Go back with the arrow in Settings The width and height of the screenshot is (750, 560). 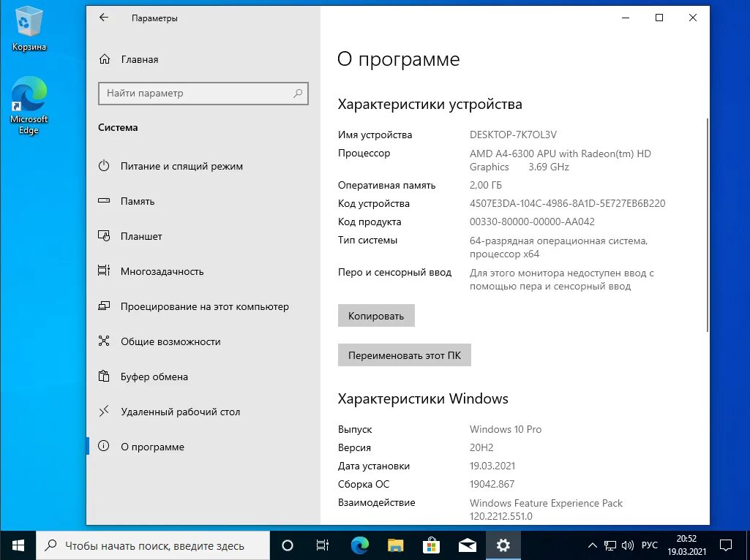[104, 18]
